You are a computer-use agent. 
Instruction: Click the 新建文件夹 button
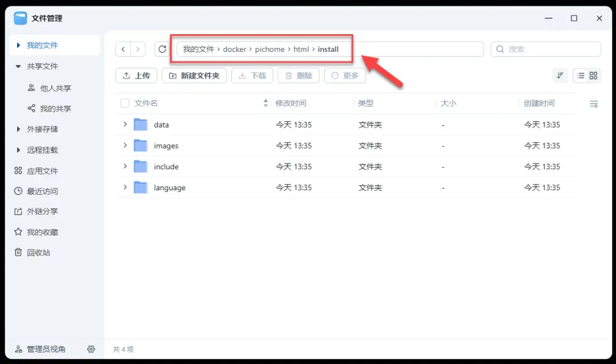coord(194,76)
